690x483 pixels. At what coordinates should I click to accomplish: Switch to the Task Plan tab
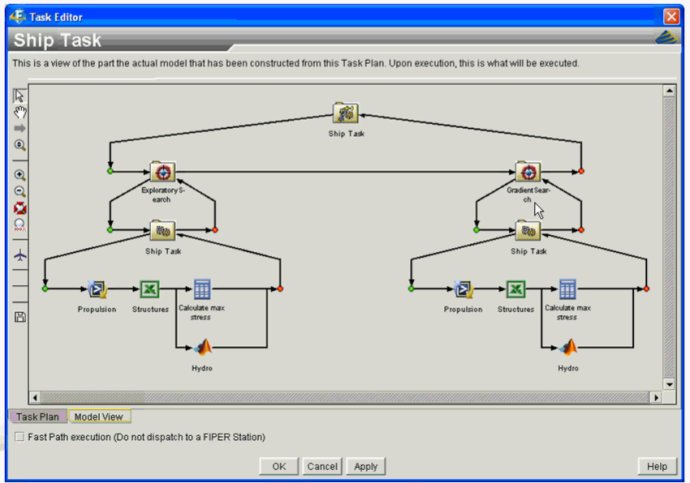click(37, 417)
